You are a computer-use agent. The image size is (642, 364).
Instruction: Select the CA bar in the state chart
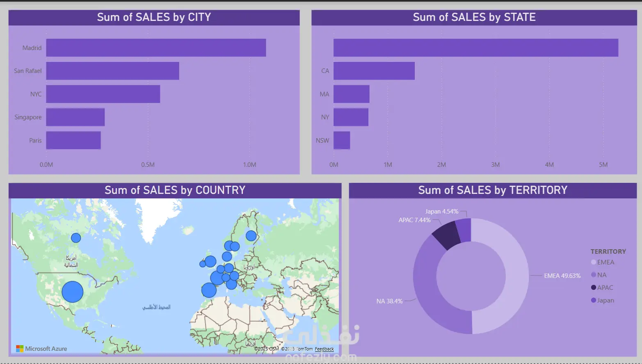(x=374, y=71)
